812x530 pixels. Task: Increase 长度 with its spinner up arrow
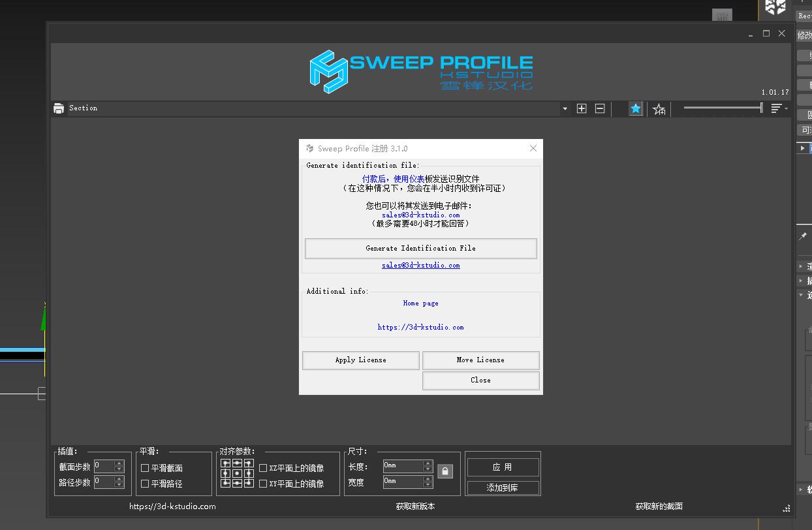(x=428, y=463)
